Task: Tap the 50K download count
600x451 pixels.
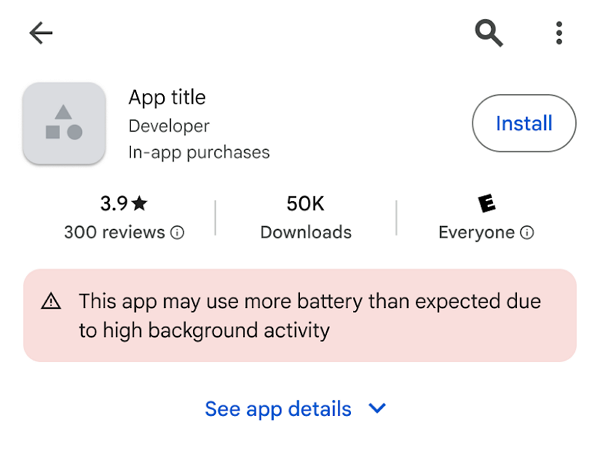Action: 305,204
